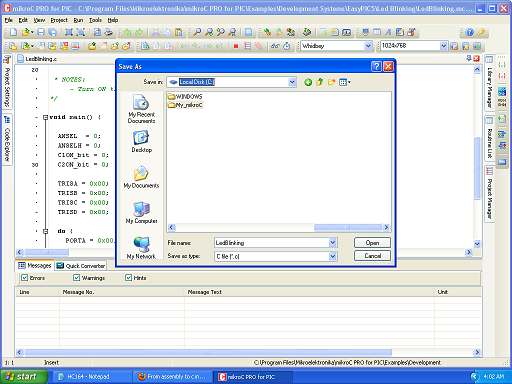Open the Tools menu
The height and width of the screenshot is (384, 512).
(x=95, y=20)
